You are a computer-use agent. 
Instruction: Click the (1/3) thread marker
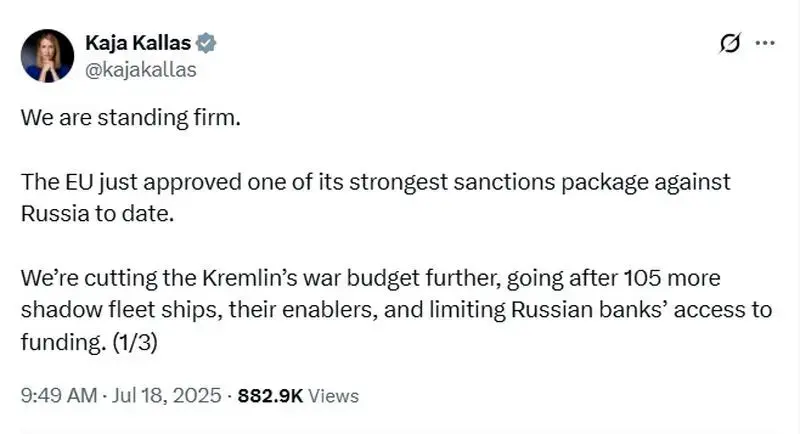(135, 342)
